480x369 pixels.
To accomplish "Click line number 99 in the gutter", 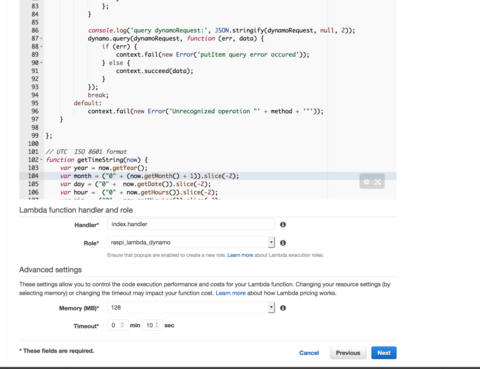I will click(x=35, y=136).
